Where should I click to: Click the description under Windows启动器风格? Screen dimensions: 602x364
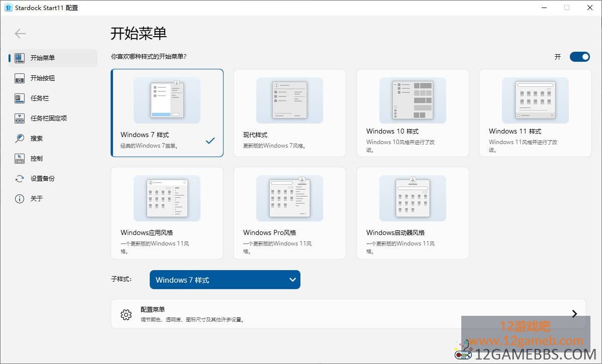pos(400,248)
